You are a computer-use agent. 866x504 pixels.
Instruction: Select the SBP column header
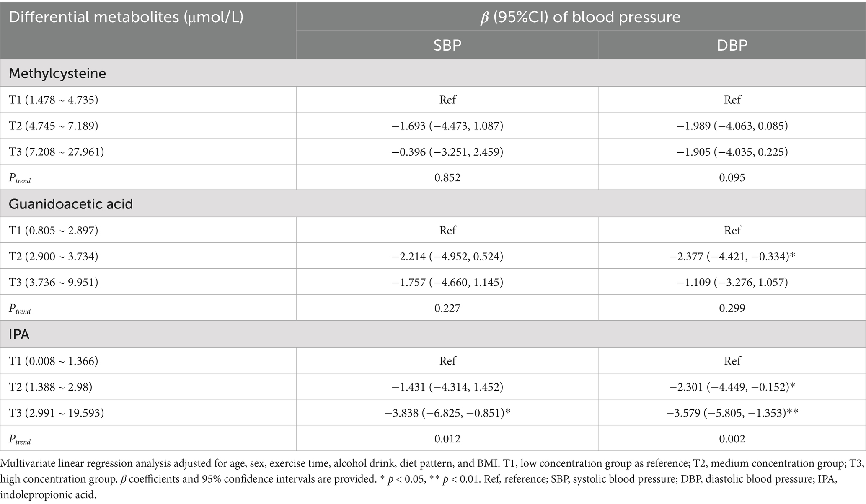447,45
